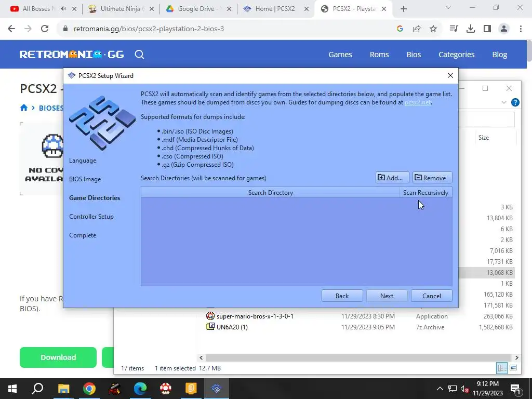Click the Google icon in address bar
The height and width of the screenshot is (399, 532).
point(400,29)
